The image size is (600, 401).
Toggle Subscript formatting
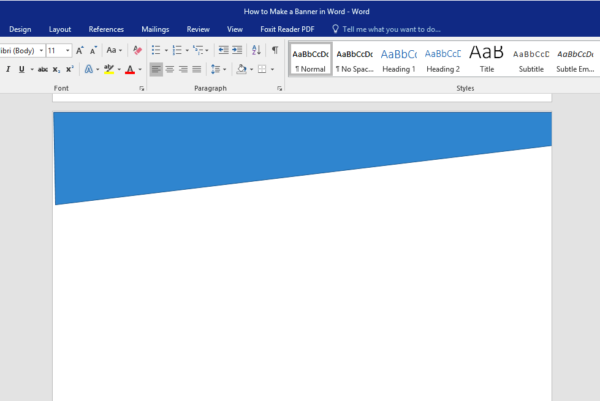[x=56, y=69]
